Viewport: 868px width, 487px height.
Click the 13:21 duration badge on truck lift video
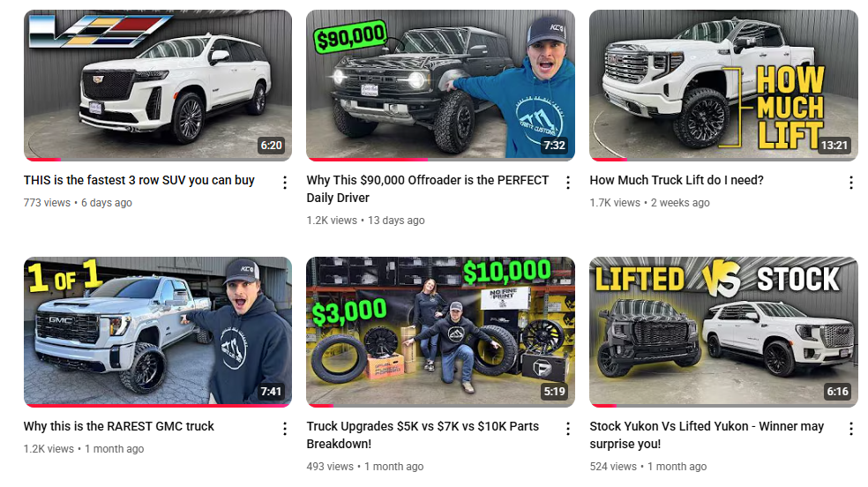834,145
